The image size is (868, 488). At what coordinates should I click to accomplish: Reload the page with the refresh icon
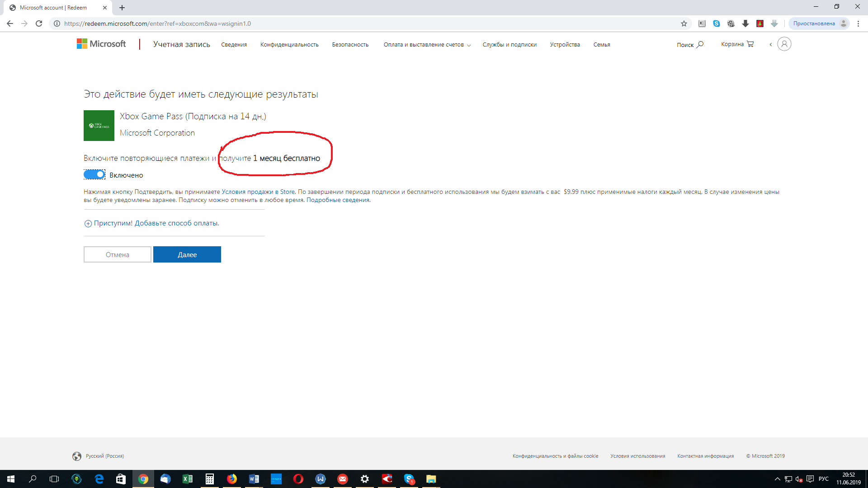point(39,23)
